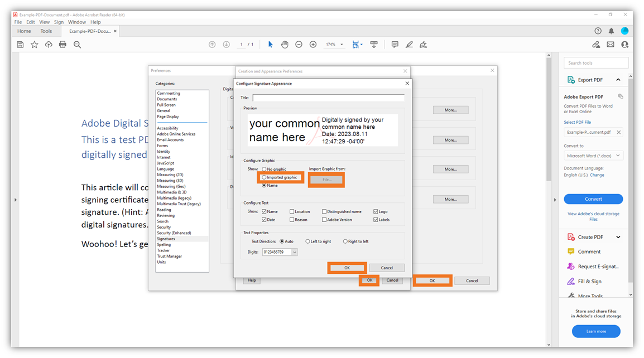Switch to the Tools tab
Screen dimensions: 644x358
click(x=46, y=31)
